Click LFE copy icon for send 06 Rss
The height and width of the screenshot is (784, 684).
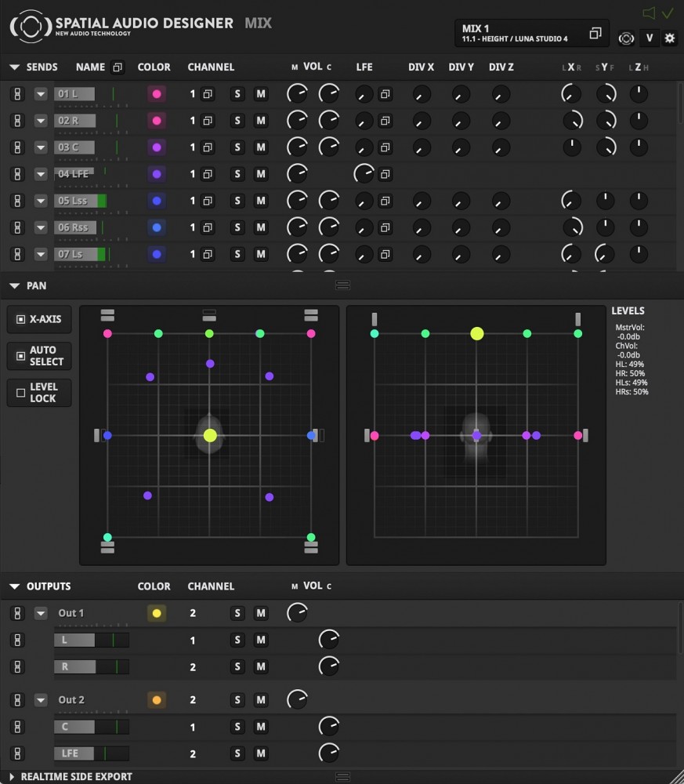pos(385,227)
